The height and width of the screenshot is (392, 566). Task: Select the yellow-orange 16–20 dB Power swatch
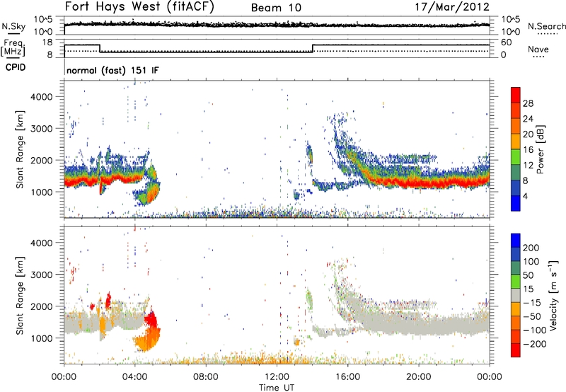[516, 141]
